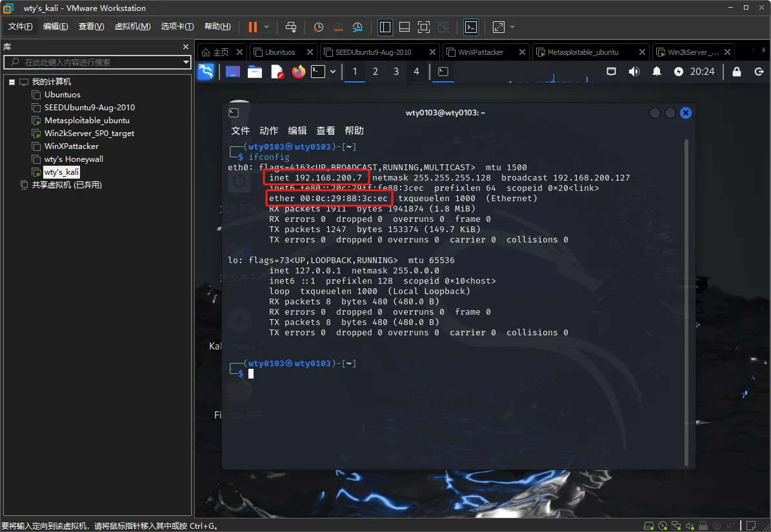
Task: Launch the text editor from Kali panel
Action: point(277,72)
